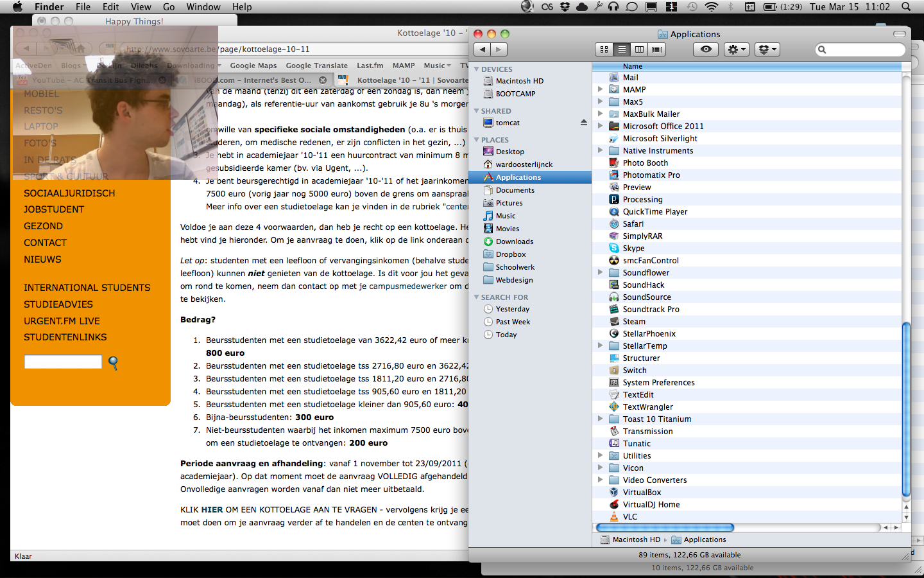Screen dimensions: 924x578
Task: Open the File menu
Action: coord(83,7)
